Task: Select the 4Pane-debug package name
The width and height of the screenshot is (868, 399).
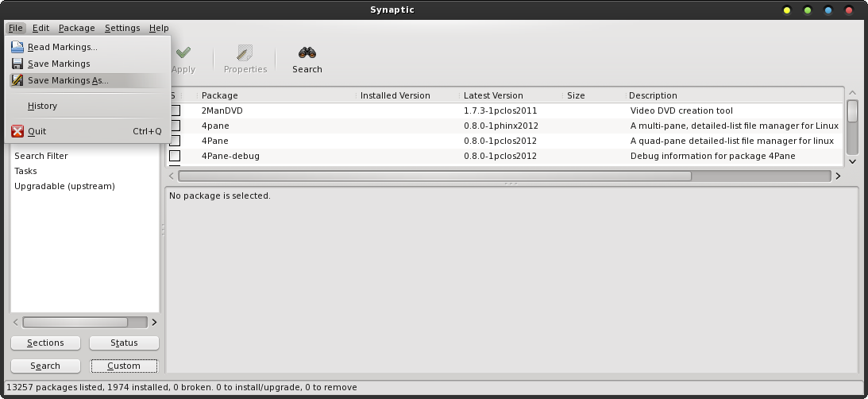Action: tap(230, 156)
